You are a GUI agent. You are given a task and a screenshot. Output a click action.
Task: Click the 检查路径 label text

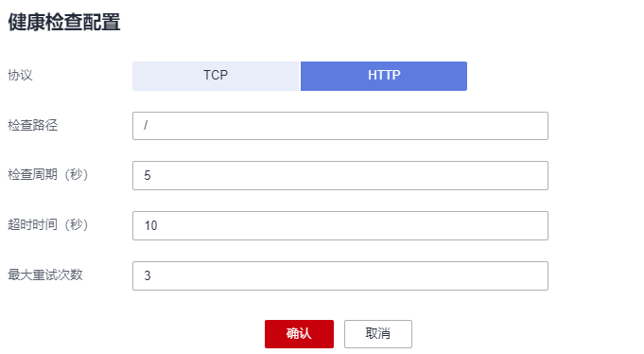33,125
